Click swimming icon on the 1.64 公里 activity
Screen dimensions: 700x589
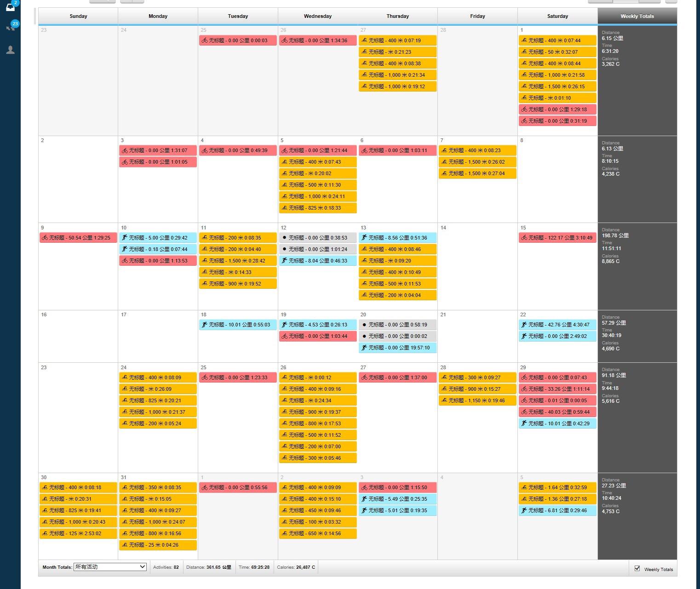coord(524,487)
